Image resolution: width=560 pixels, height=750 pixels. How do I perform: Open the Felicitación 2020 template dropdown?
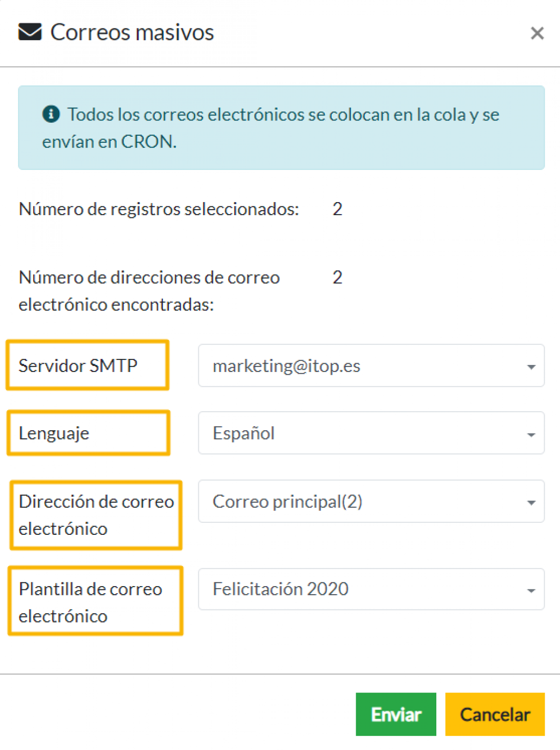(x=371, y=589)
